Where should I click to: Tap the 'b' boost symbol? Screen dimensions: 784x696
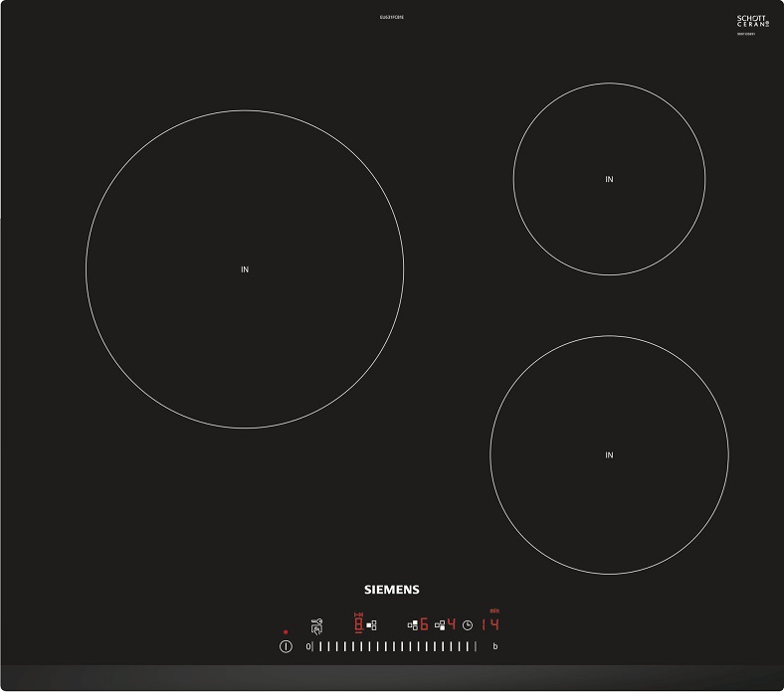[495, 647]
